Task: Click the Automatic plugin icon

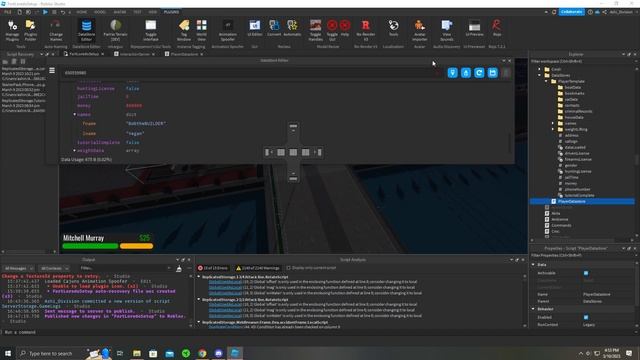Action: (x=292, y=28)
